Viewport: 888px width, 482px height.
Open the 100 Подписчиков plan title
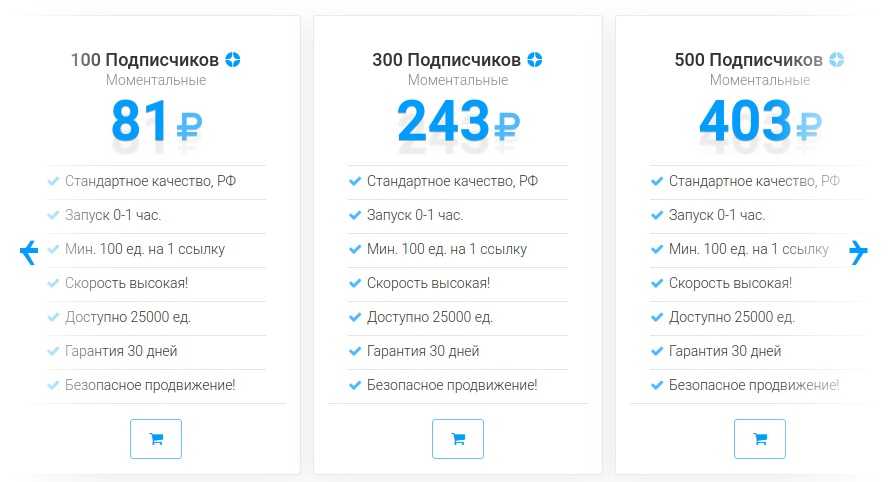coord(145,60)
